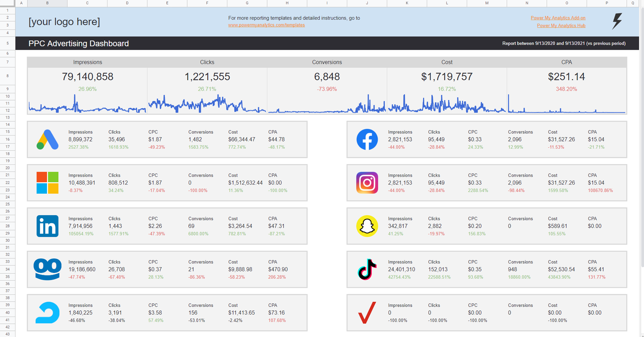The height and width of the screenshot is (337, 644).
Task: Click the CPA sparkline chart
Action: tap(567, 104)
